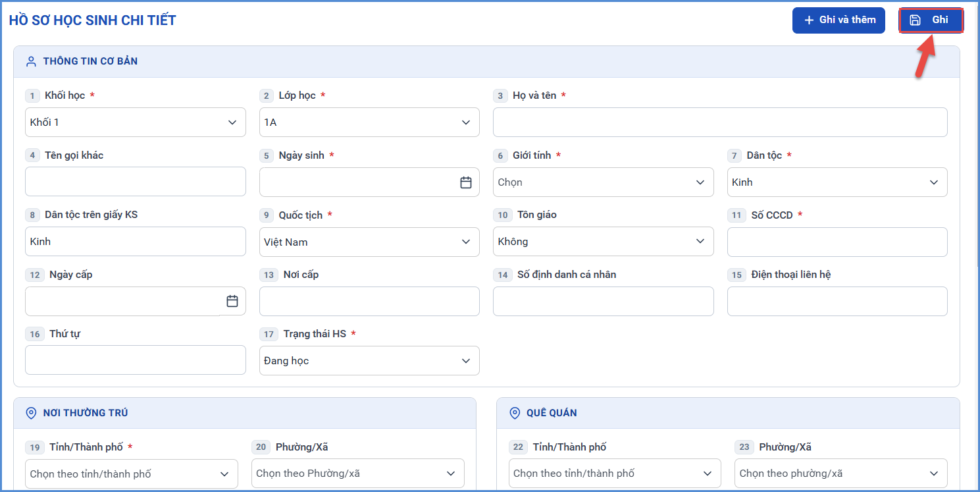Click the location pin icon beside Nơi thường trú
Screen dimensions: 980x492
(31, 413)
